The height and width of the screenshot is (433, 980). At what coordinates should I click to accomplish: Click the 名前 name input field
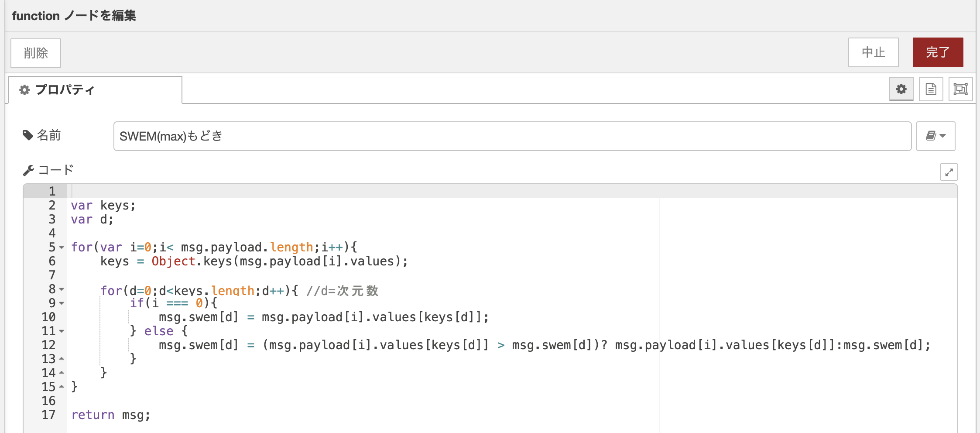coord(512,136)
